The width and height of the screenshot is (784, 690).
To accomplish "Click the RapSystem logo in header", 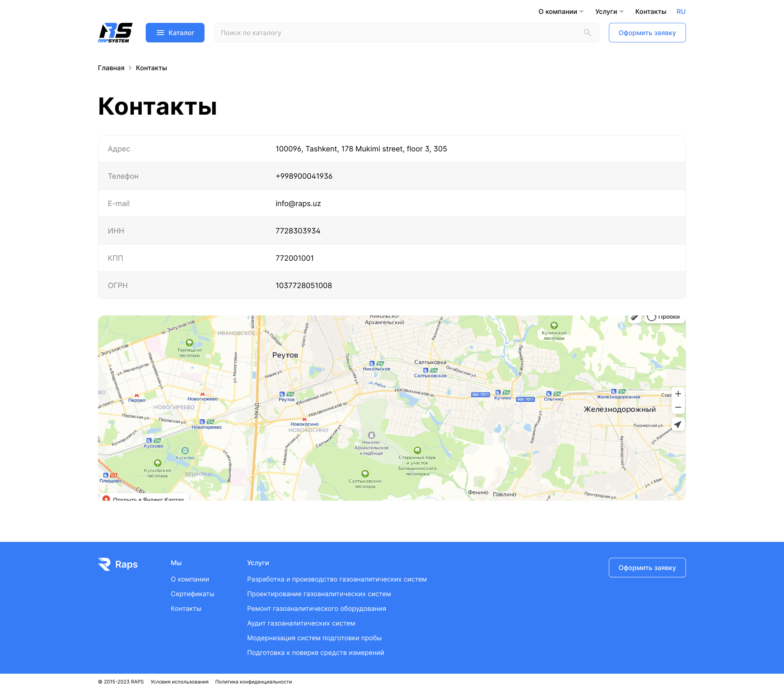I will (115, 33).
